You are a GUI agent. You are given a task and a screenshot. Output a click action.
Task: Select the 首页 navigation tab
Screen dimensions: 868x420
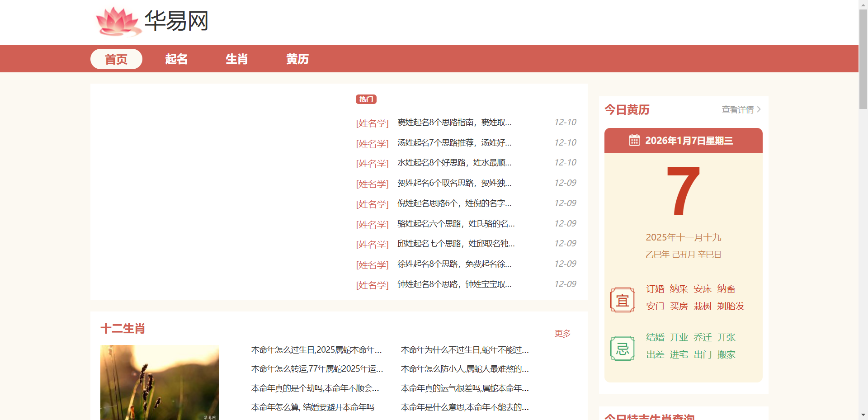[x=116, y=59]
